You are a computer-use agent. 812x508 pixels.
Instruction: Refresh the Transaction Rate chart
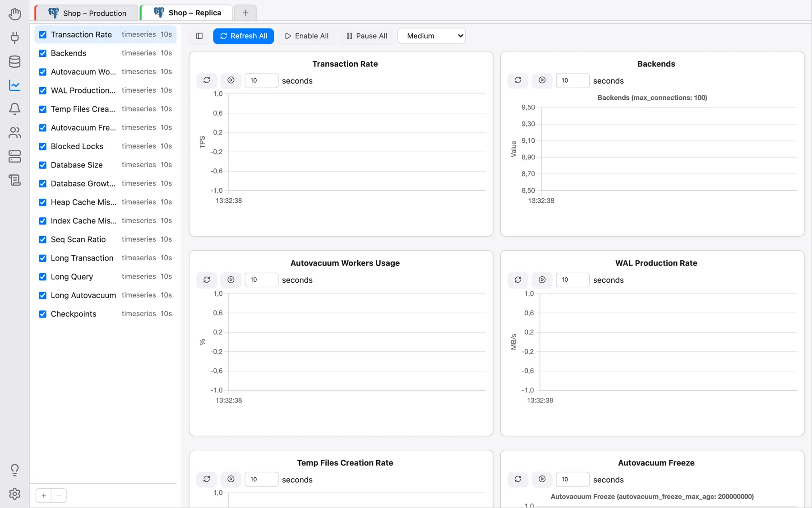tap(207, 80)
